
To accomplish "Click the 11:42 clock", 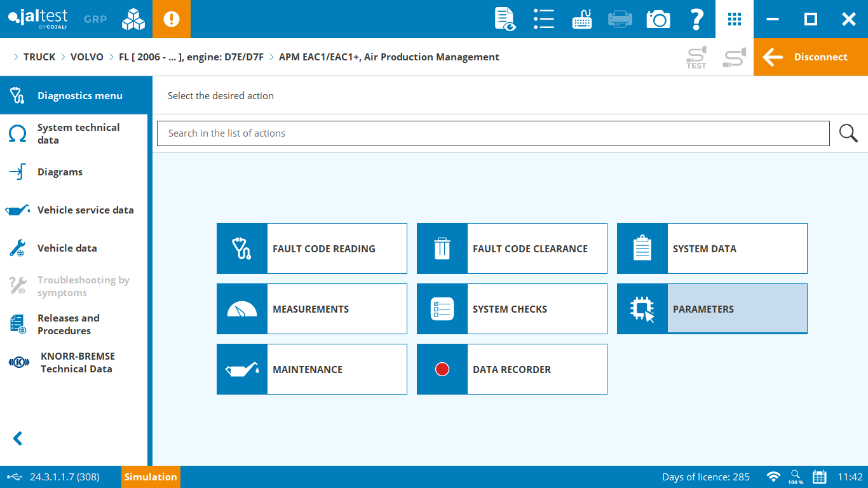I will click(850, 477).
